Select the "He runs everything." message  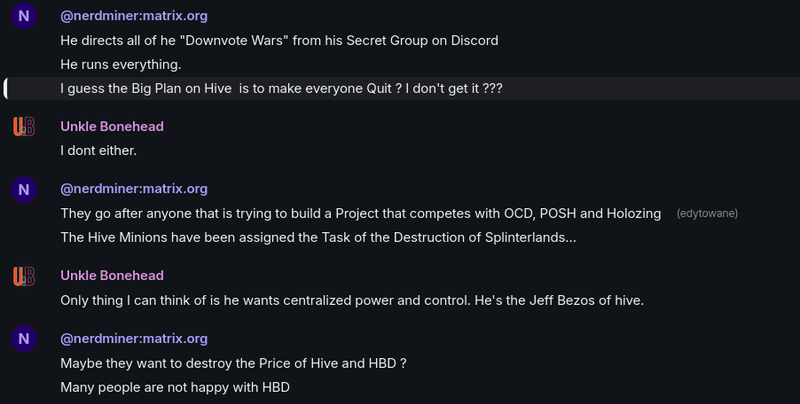[x=121, y=65]
